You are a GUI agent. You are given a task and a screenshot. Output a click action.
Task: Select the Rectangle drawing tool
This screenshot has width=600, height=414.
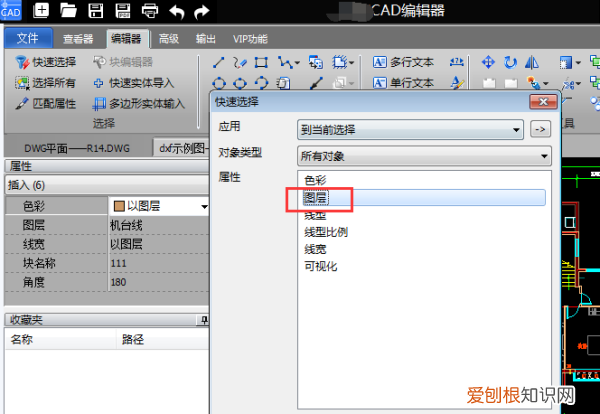coord(261,62)
